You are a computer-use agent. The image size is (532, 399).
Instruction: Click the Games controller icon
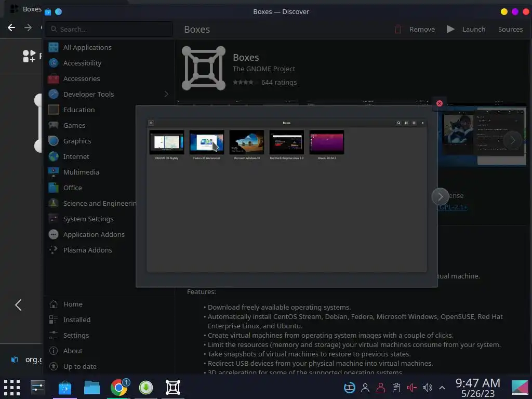click(54, 126)
